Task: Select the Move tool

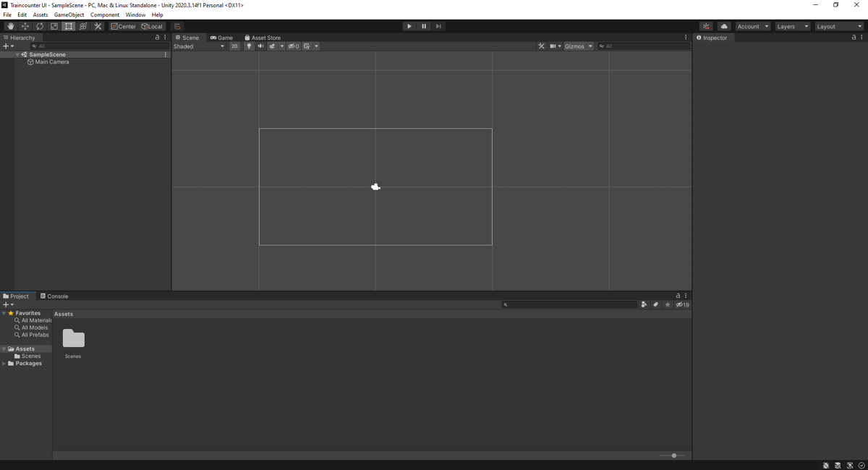Action: point(25,26)
